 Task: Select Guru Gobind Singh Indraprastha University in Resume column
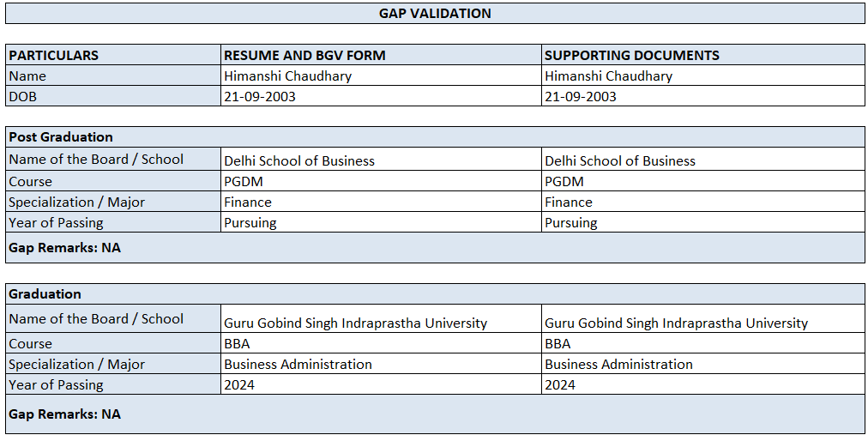pyautogui.click(x=355, y=323)
